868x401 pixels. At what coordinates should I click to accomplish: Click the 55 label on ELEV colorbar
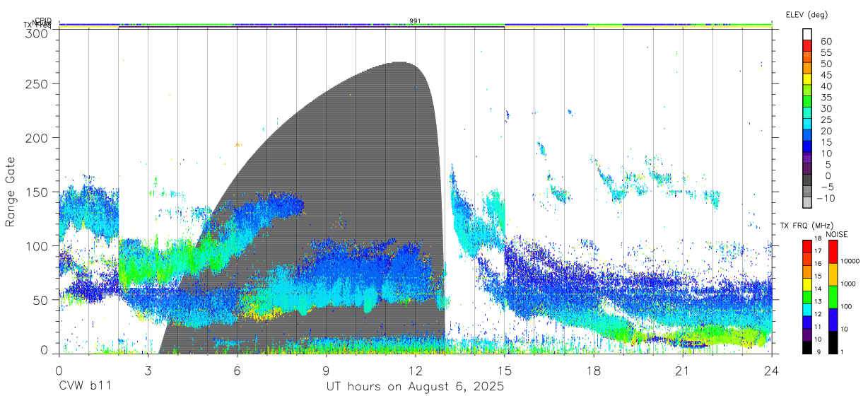click(x=826, y=53)
